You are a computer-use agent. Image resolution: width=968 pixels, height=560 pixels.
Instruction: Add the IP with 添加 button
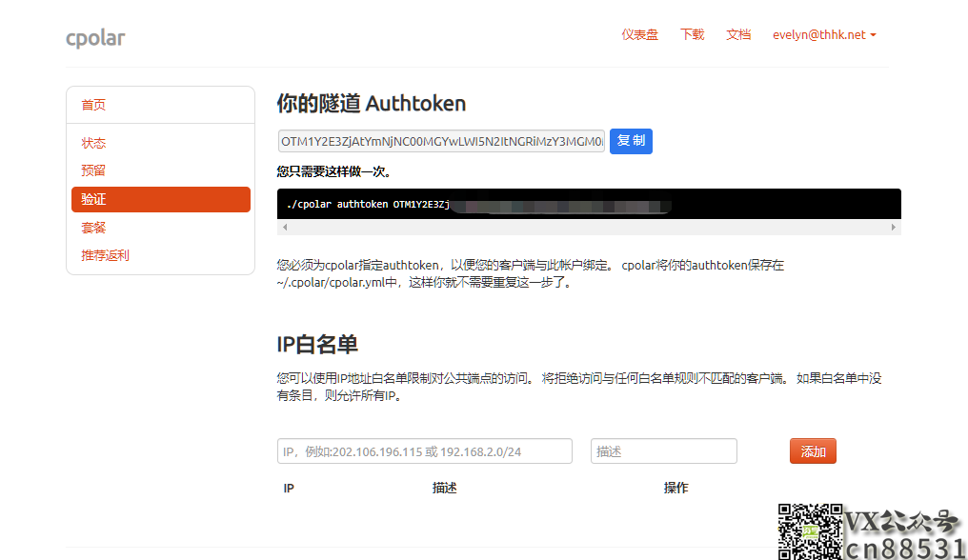[813, 451]
